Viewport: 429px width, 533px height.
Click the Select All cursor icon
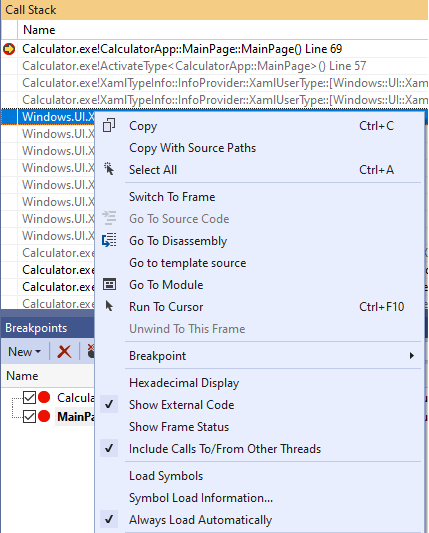(x=109, y=169)
